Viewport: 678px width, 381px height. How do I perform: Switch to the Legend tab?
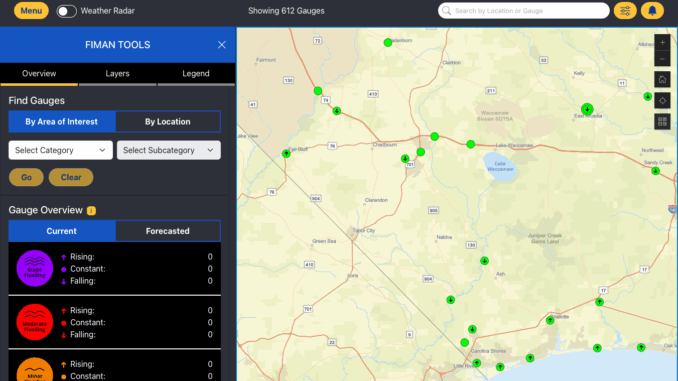pyautogui.click(x=196, y=74)
